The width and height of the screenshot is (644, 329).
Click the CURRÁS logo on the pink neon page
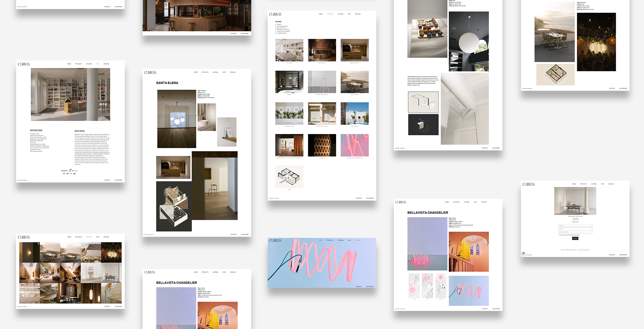pyautogui.click(x=275, y=241)
